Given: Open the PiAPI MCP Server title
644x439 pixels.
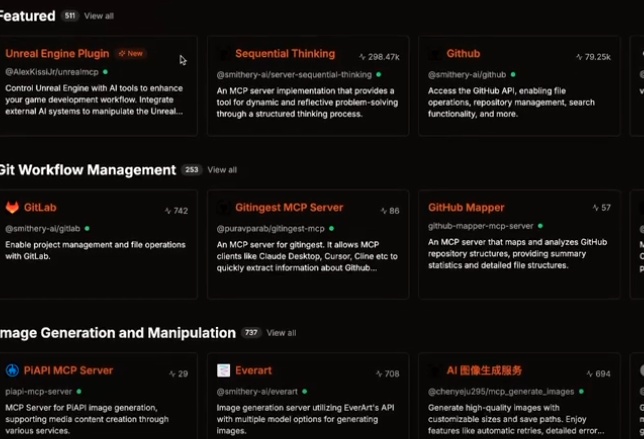Looking at the screenshot, I should 68,370.
